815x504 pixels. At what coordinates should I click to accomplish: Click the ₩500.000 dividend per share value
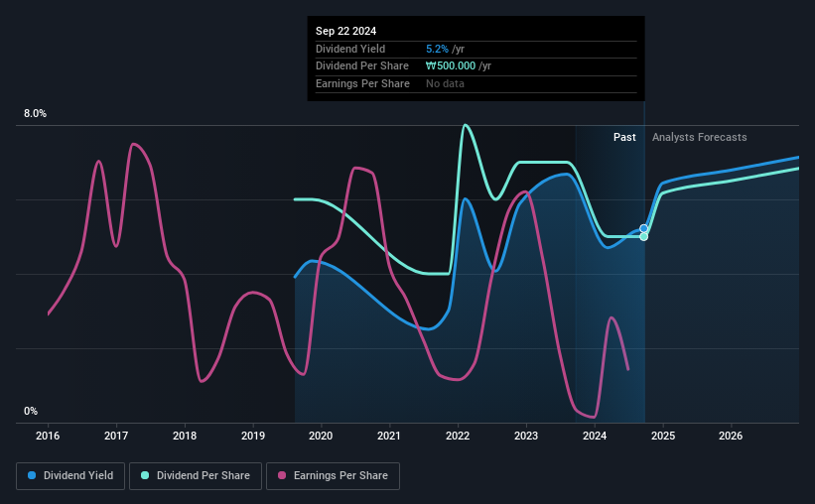click(x=451, y=66)
